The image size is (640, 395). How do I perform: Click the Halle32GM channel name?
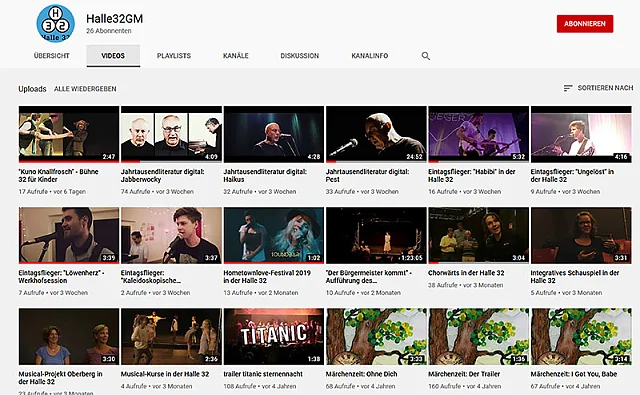115,19
